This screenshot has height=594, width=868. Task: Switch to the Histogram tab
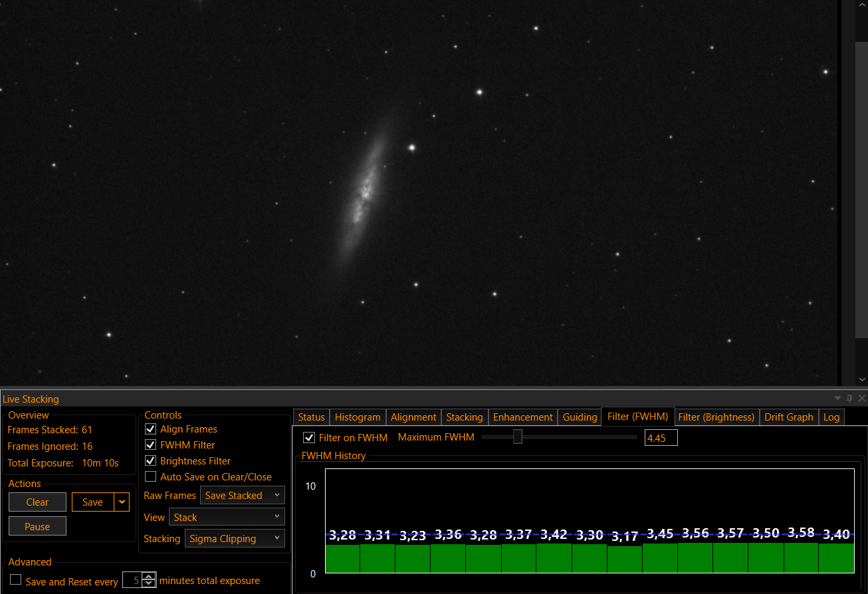tap(358, 417)
